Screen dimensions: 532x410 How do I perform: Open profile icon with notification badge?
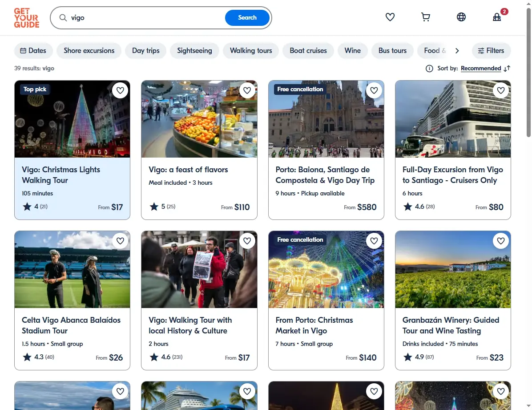[x=497, y=17]
